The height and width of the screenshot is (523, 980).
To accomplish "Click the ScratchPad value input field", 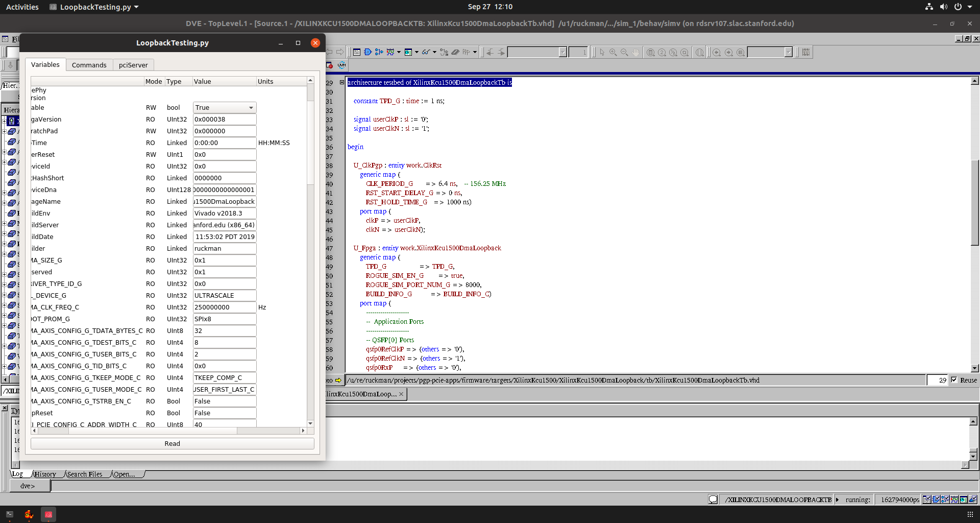I will 224,131.
